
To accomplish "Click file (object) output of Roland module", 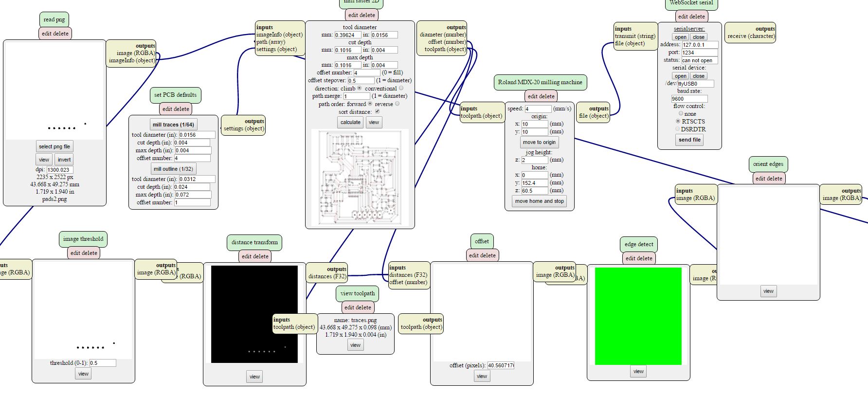I will click(x=594, y=116).
